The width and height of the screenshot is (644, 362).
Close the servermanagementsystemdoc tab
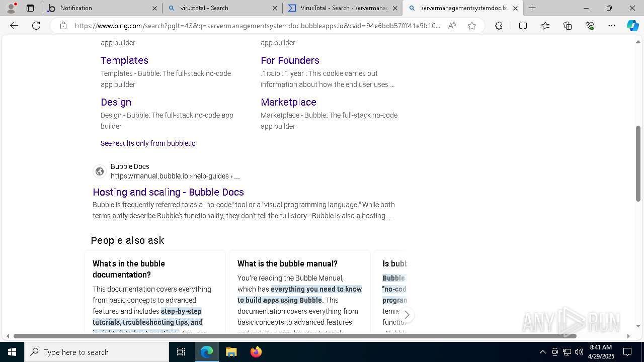[x=515, y=8]
